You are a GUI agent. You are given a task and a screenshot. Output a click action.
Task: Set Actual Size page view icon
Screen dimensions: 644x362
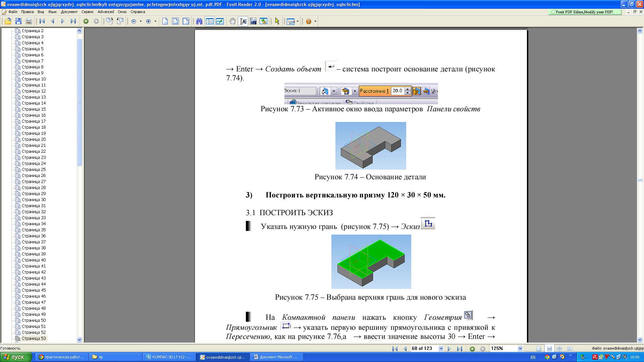click(x=165, y=21)
